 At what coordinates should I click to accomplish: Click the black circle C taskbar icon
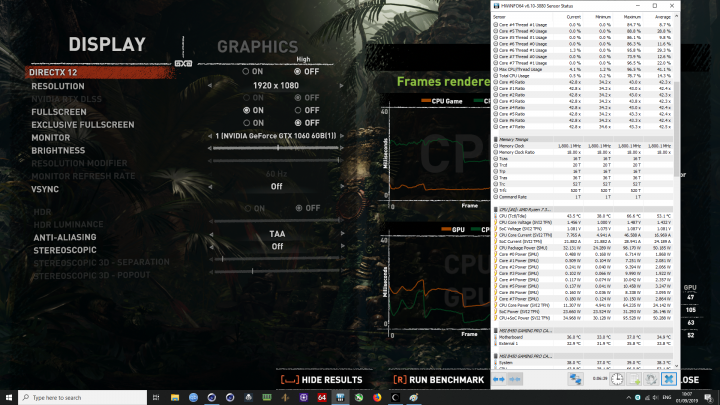(x=395, y=397)
